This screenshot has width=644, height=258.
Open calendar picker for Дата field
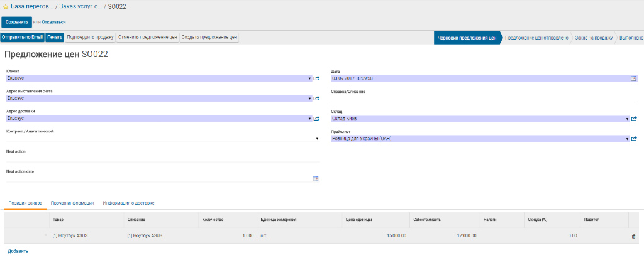click(633, 78)
